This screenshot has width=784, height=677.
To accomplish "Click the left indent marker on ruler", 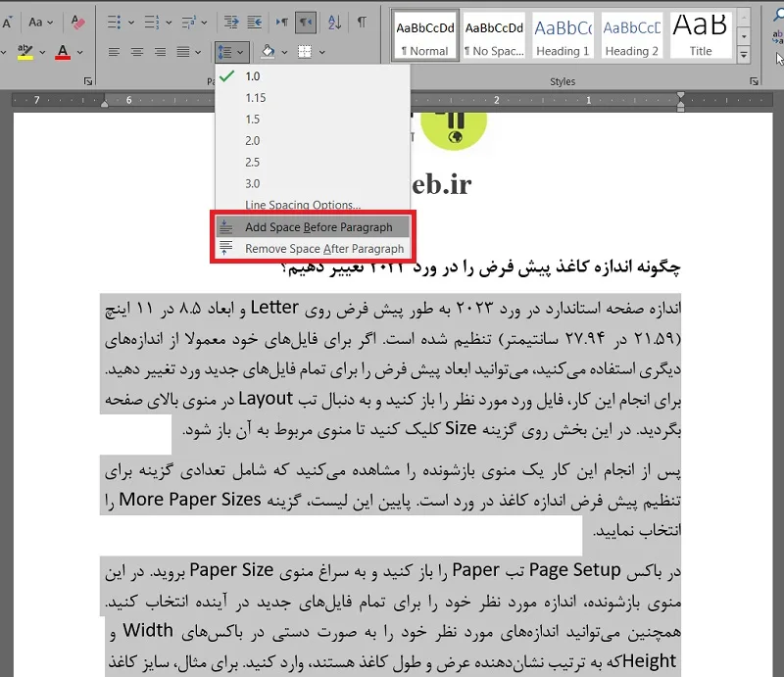I will (x=104, y=102).
